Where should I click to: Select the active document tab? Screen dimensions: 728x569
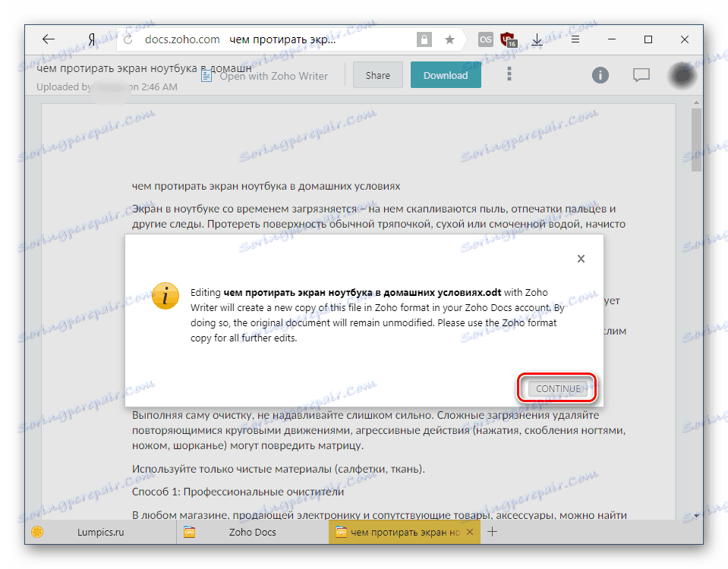(x=405, y=532)
